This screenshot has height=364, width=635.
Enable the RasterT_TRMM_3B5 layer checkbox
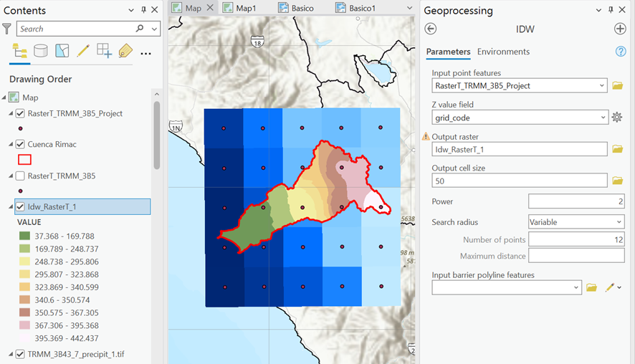pyautogui.click(x=20, y=176)
